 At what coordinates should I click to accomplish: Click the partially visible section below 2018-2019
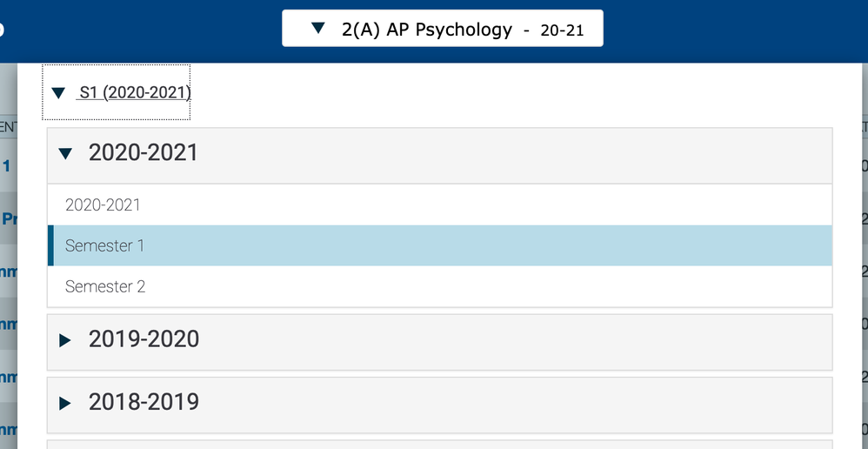pyautogui.click(x=439, y=444)
